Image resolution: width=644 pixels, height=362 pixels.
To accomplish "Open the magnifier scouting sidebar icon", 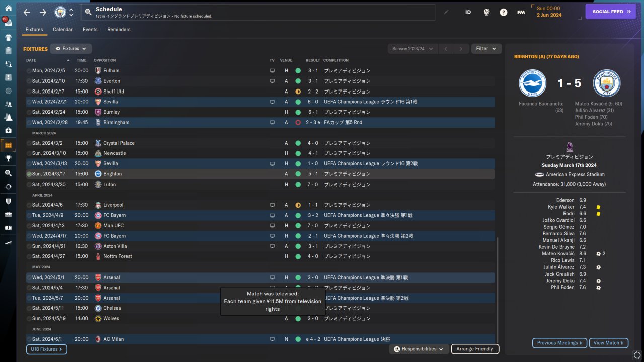I will click(8, 173).
